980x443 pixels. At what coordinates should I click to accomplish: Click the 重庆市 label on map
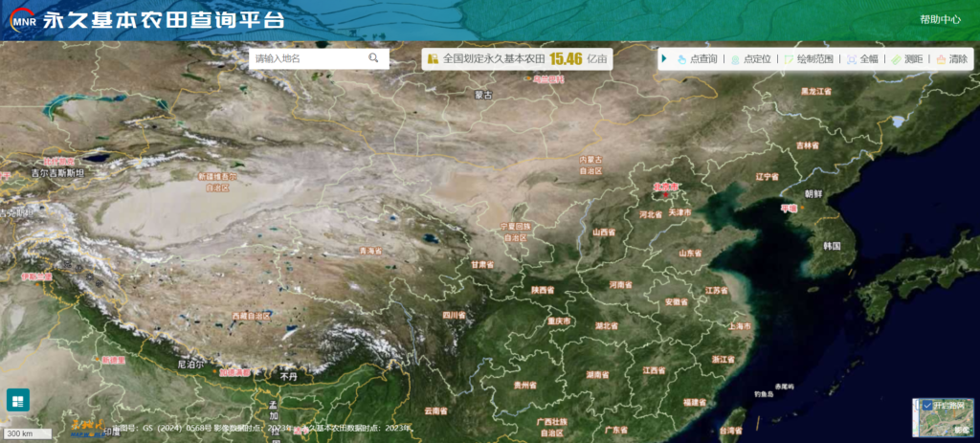(559, 321)
